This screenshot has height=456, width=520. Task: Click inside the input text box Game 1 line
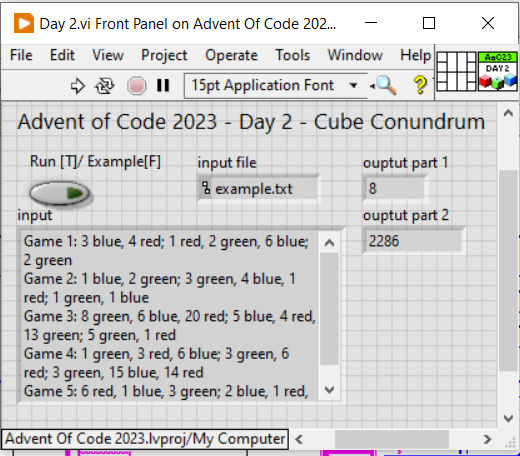(x=166, y=241)
